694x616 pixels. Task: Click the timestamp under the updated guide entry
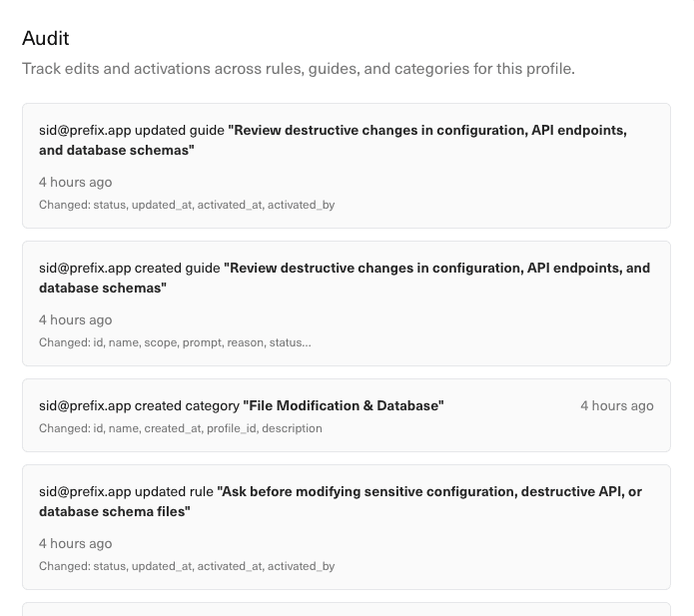[75, 183]
